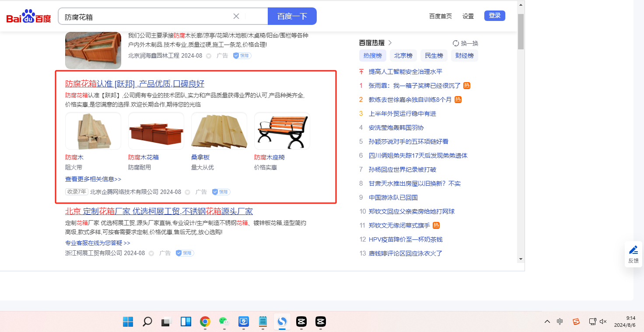The image size is (644, 332).
Task: Clear the search box with the X icon
Action: click(236, 16)
